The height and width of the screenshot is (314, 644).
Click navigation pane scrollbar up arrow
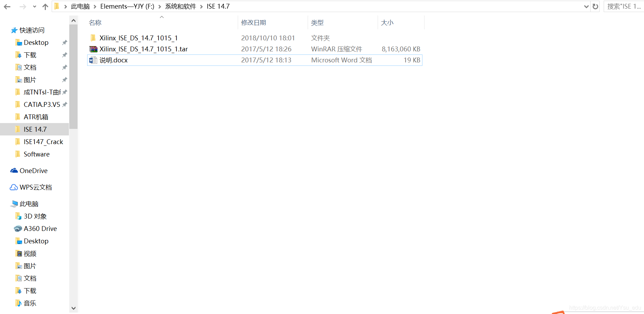click(73, 21)
